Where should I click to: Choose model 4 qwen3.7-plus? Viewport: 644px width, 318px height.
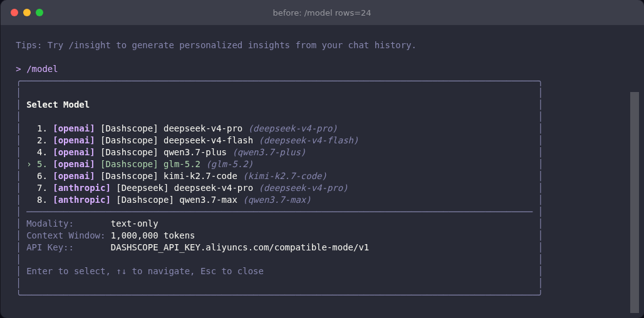[171, 152]
